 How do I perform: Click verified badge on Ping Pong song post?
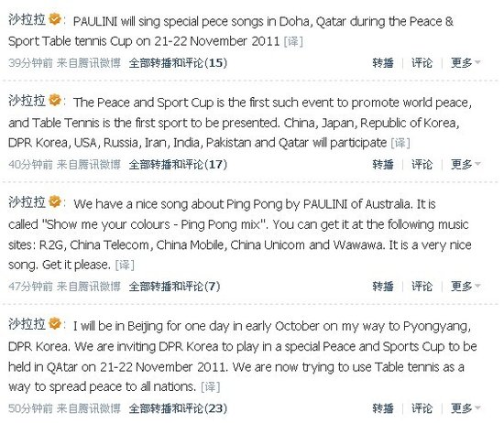[55, 201]
